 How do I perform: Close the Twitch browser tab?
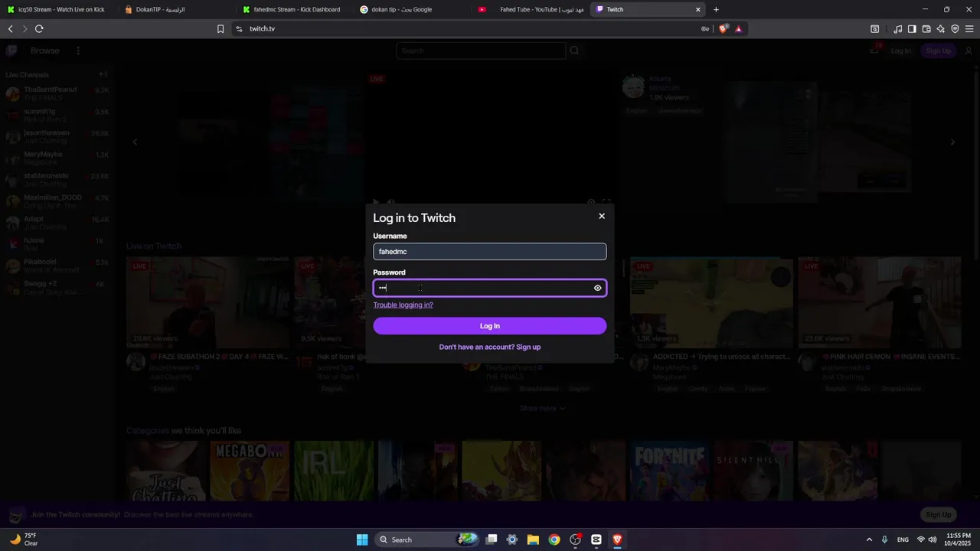(698, 10)
